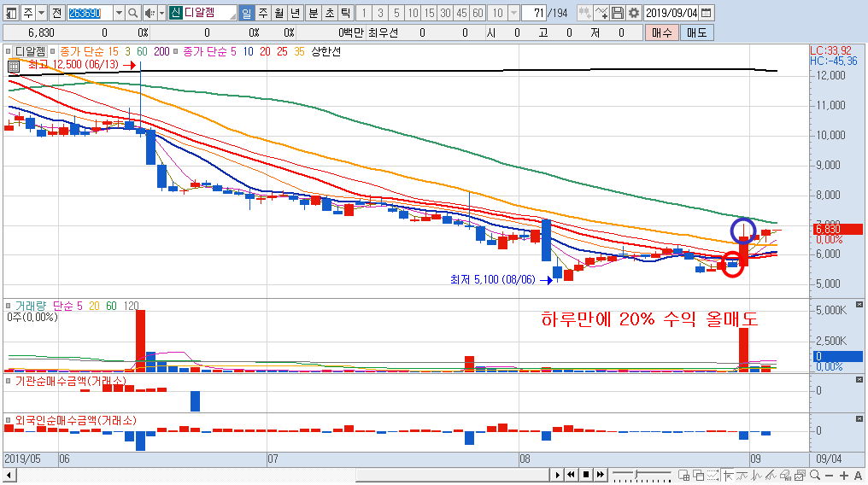The height and width of the screenshot is (485, 868).
Task: Select the 주 weekly period toggle
Action: (x=263, y=13)
